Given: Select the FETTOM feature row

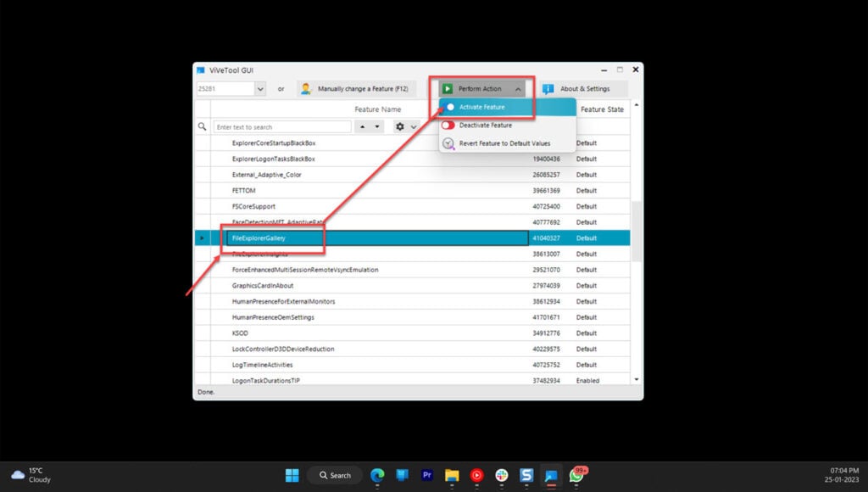Looking at the screenshot, I should [x=413, y=191].
